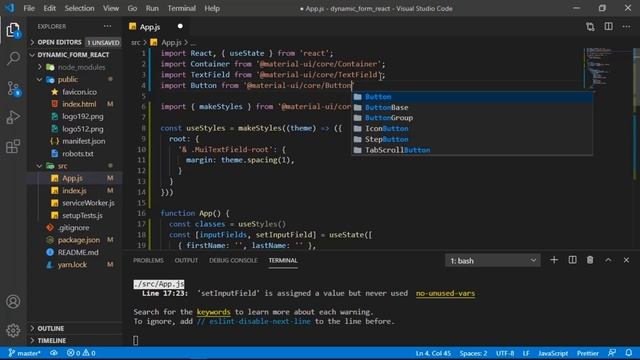Click Ln 4, Col 45 in status bar
The image size is (640, 360).
(433, 353)
